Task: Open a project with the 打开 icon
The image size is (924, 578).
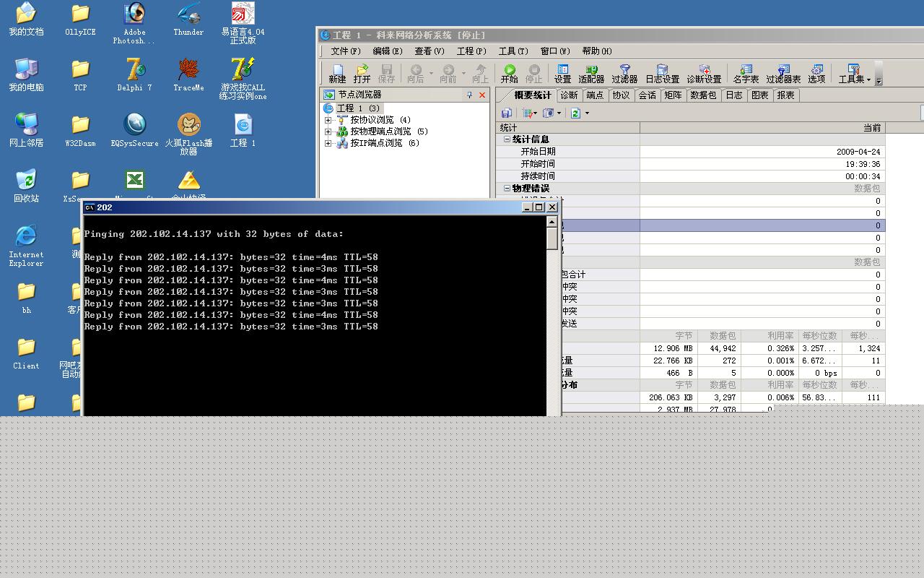Action: point(362,73)
